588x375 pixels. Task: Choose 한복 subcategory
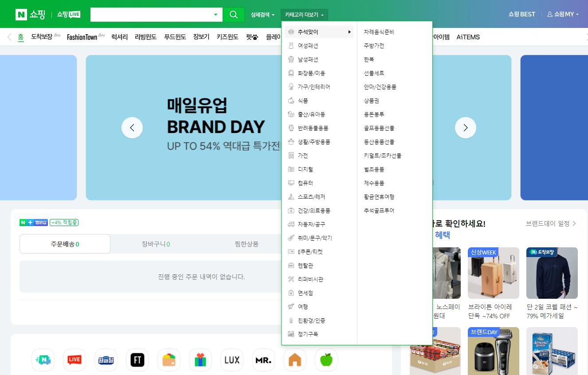pos(369,59)
